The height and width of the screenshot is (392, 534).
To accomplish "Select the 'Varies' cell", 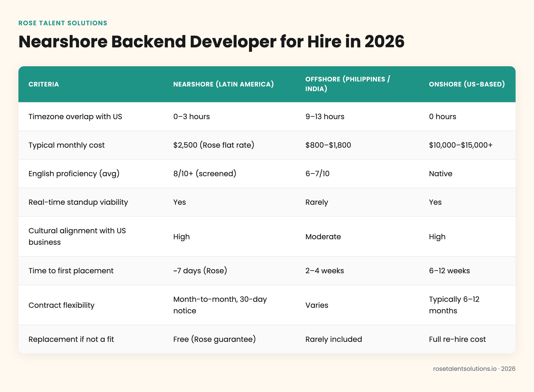I will 317,305.
